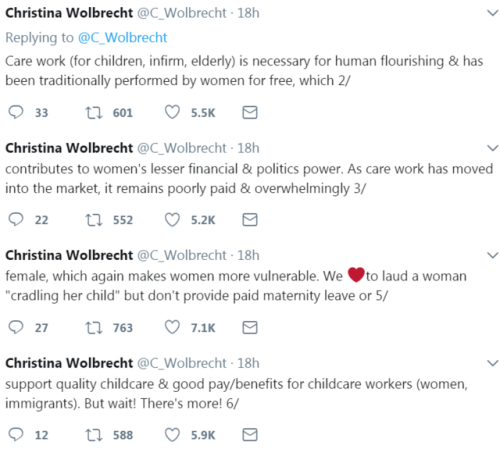Viewport: 500px width, 449px height.
Task: Reply to the tweet with 12 replies
Action: [x=16, y=435]
